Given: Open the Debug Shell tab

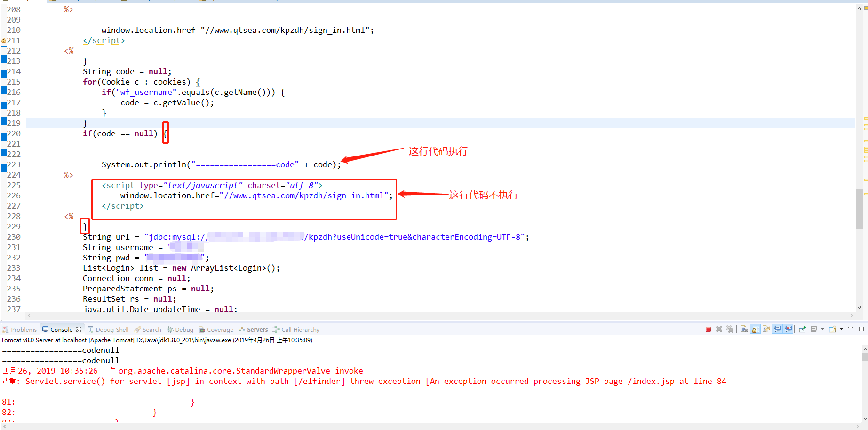Looking at the screenshot, I should click(x=108, y=330).
